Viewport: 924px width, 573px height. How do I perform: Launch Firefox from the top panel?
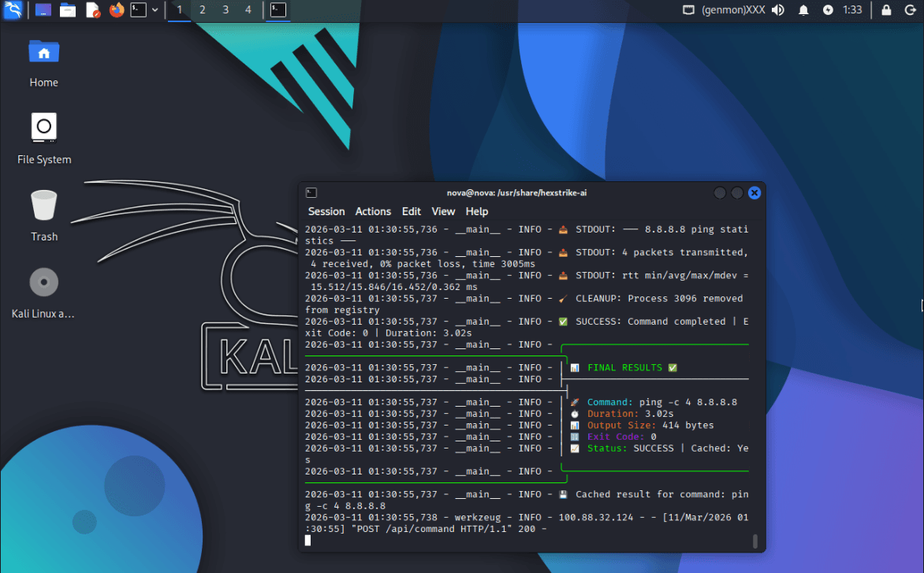(117, 10)
